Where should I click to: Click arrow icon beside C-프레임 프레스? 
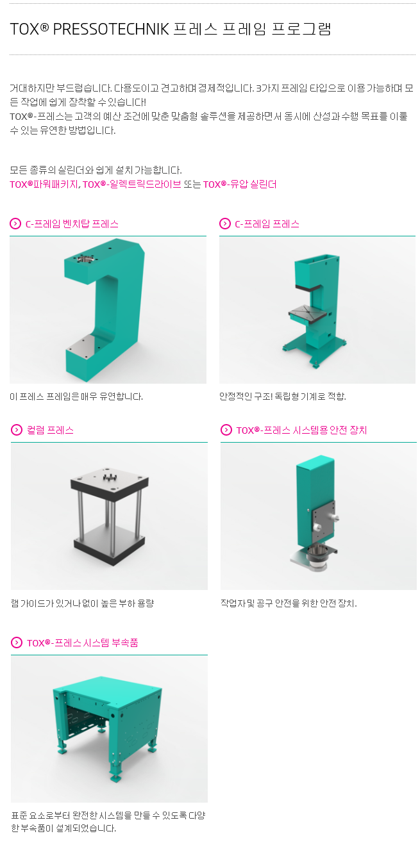[225, 224]
